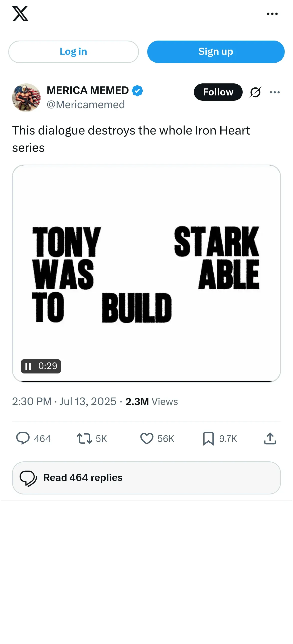
Task: Open the top-right three-dot menu
Action: [x=272, y=14]
